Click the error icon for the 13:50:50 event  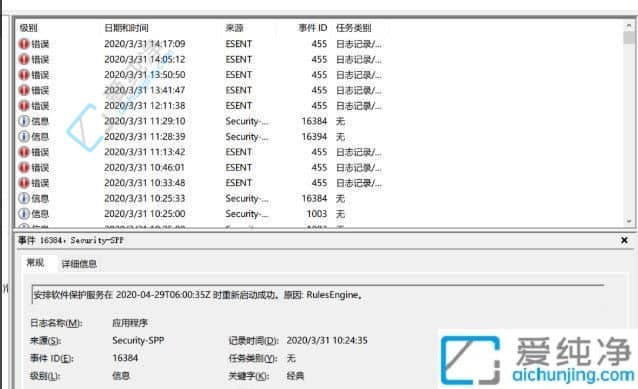tap(24, 74)
